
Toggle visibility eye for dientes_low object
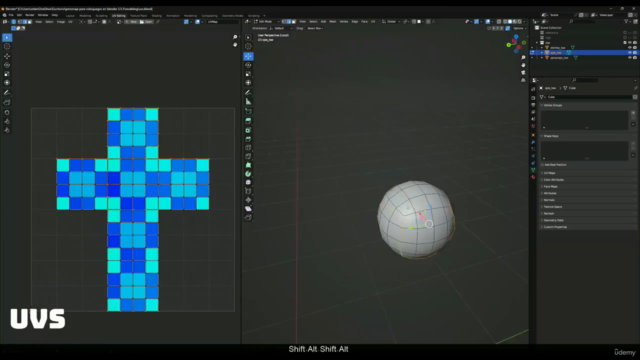click(630, 48)
